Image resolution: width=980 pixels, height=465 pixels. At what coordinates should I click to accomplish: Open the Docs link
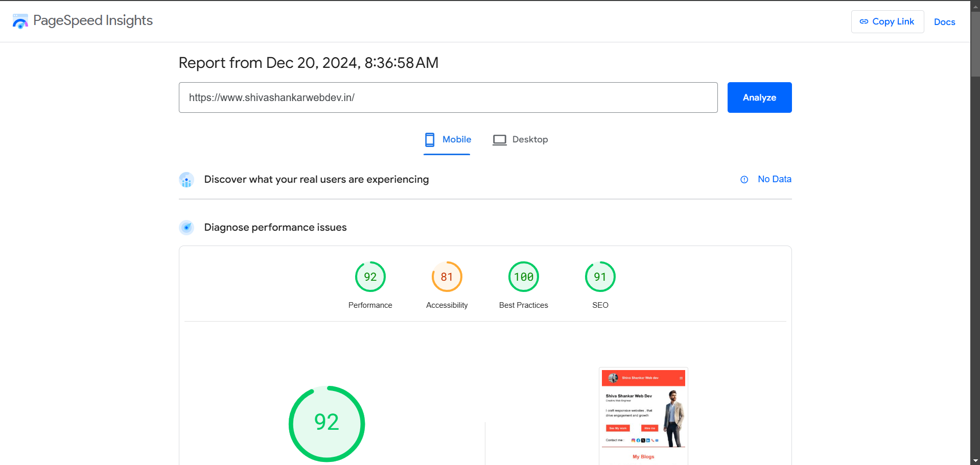pyautogui.click(x=944, y=22)
